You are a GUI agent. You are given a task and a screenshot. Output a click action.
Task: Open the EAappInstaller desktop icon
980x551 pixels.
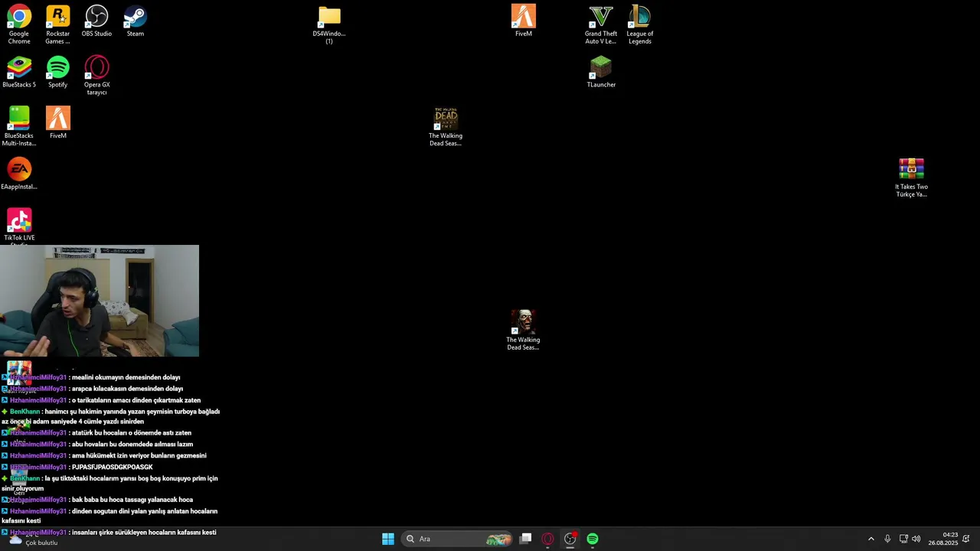coord(19,174)
